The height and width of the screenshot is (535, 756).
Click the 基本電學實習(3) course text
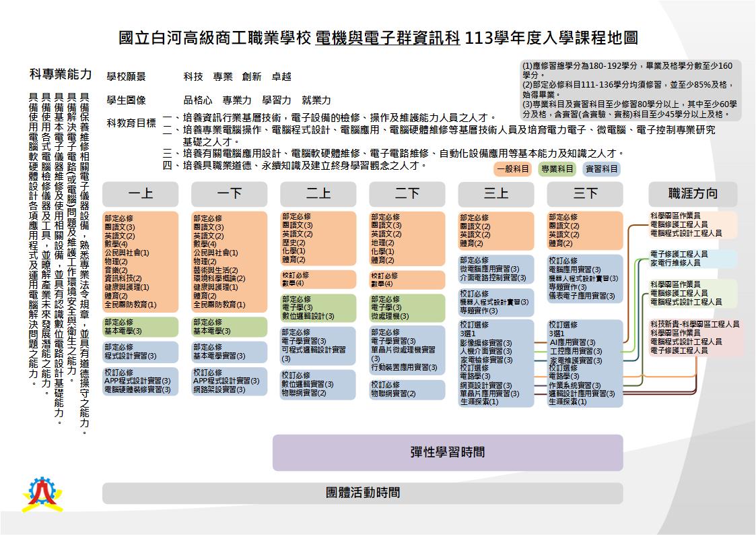coord(219,356)
